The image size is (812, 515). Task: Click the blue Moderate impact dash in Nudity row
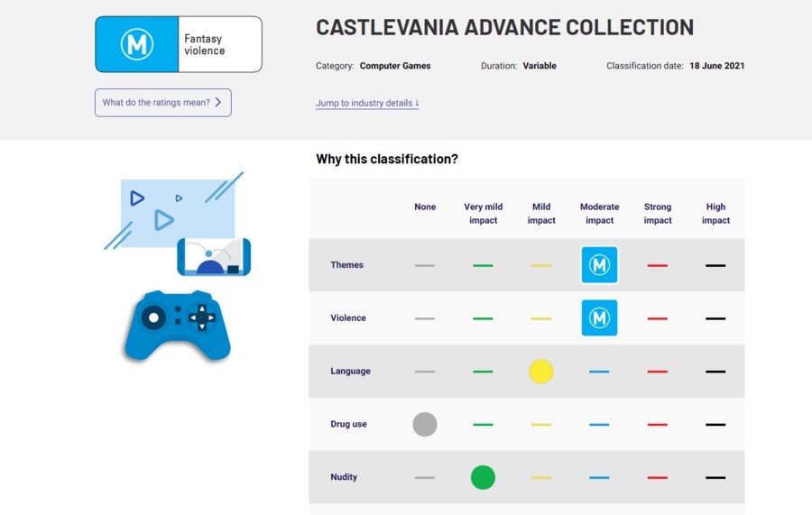coord(599,478)
